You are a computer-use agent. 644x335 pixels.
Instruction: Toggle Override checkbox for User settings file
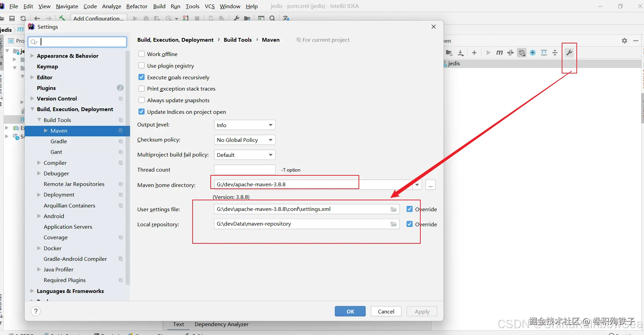click(409, 209)
